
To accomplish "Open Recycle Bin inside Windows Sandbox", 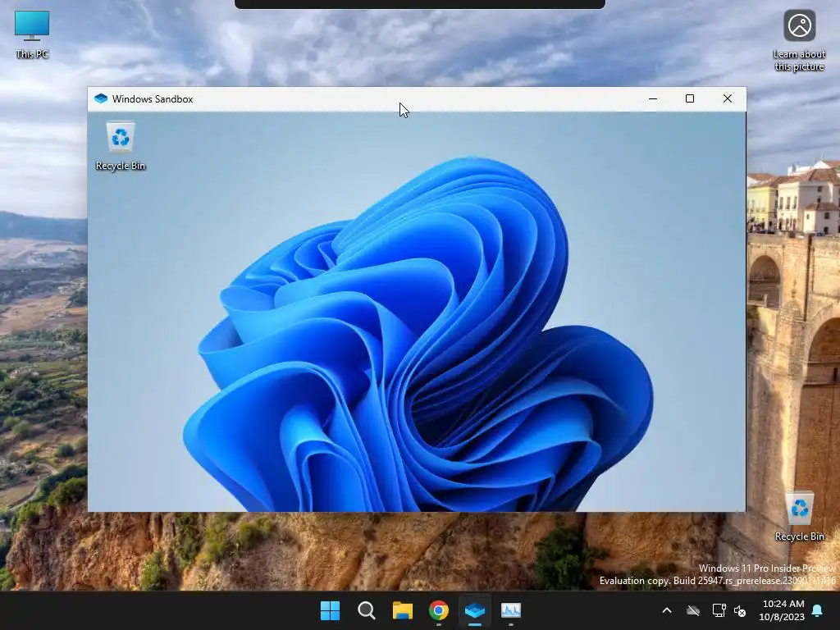I will click(121, 146).
